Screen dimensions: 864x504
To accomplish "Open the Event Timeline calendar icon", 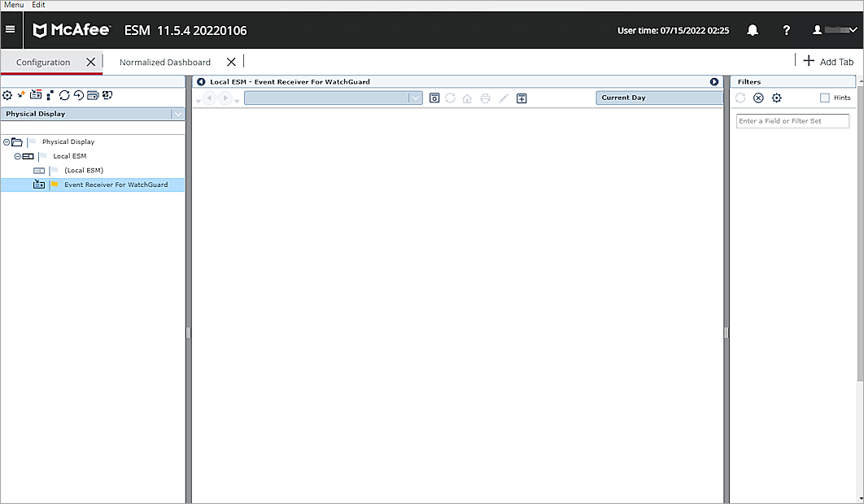I will (434, 98).
